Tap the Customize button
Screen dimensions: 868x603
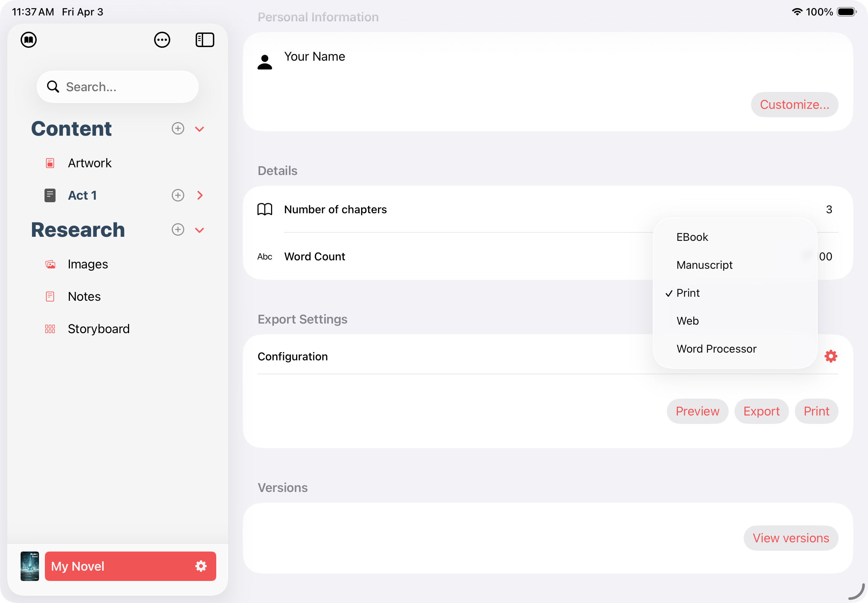click(794, 105)
